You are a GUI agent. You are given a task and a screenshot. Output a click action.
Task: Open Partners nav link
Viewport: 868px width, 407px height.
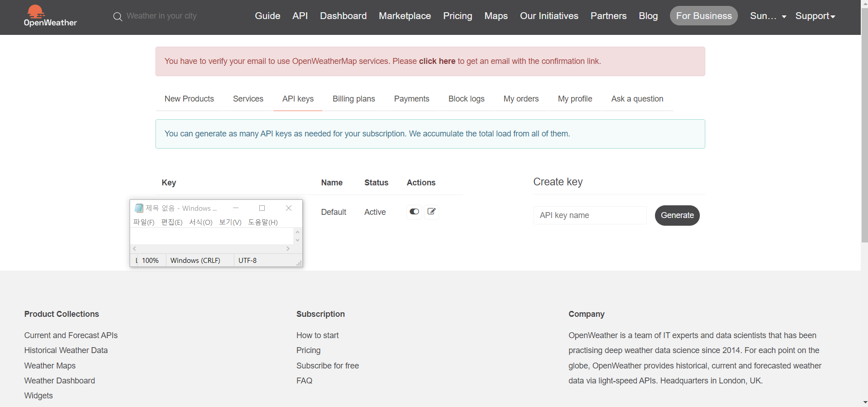coord(608,16)
